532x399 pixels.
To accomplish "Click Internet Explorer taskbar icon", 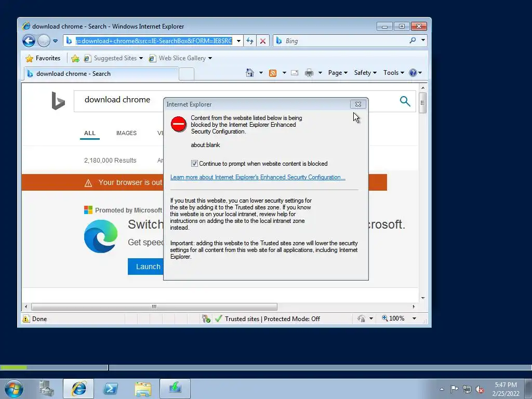I will click(x=78, y=389).
